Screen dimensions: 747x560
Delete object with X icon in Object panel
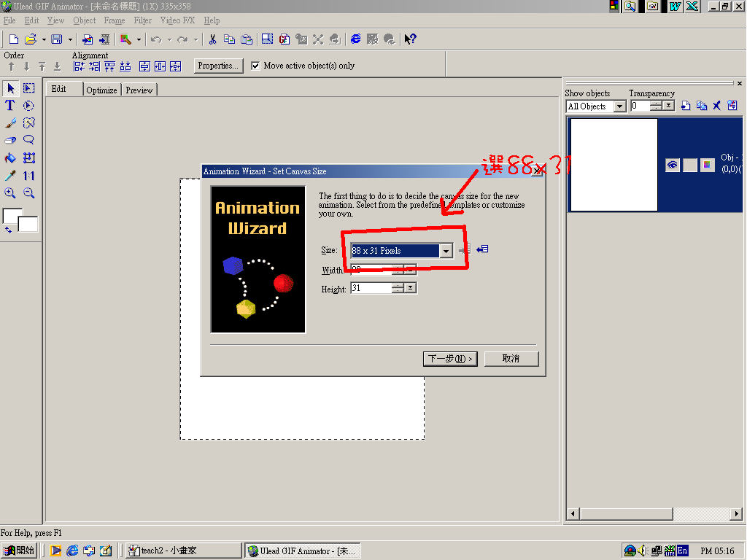click(x=716, y=106)
